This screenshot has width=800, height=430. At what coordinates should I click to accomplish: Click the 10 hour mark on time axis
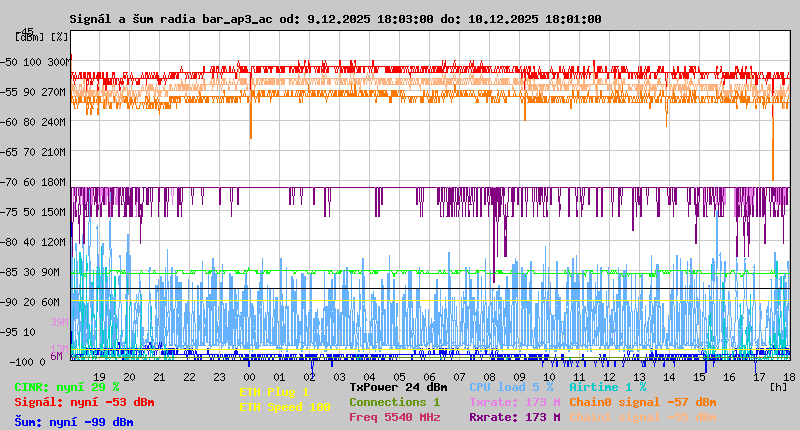coord(549,377)
